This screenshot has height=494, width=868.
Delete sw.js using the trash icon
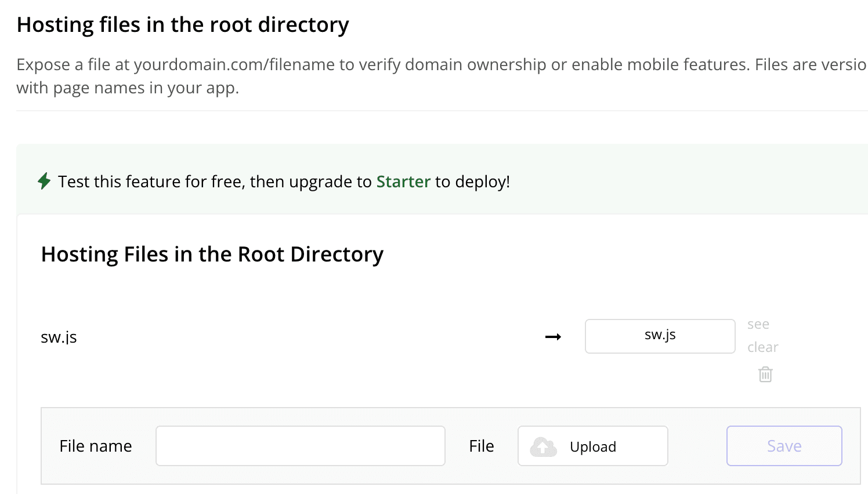point(765,375)
